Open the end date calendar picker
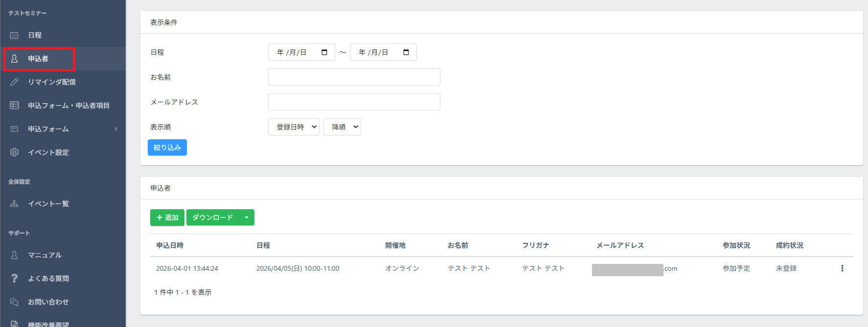This screenshot has height=327, width=868. click(406, 52)
